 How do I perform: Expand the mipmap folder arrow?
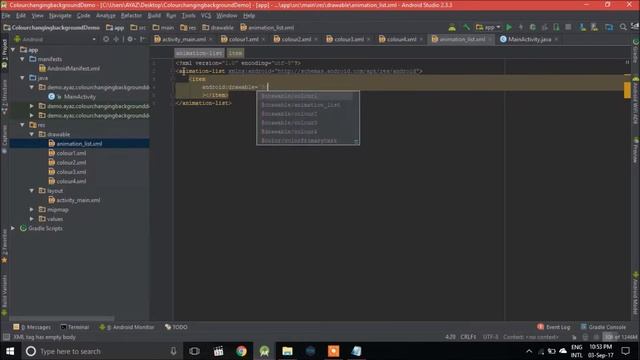(x=32, y=209)
